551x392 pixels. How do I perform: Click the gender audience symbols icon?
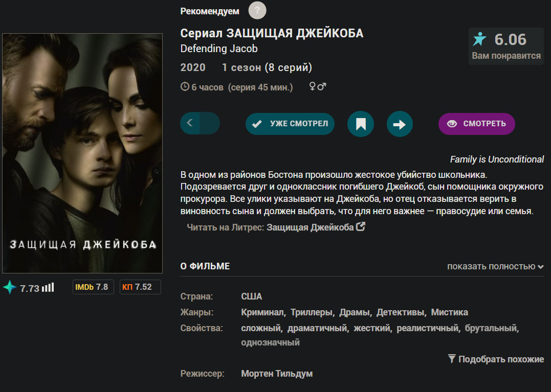(318, 86)
